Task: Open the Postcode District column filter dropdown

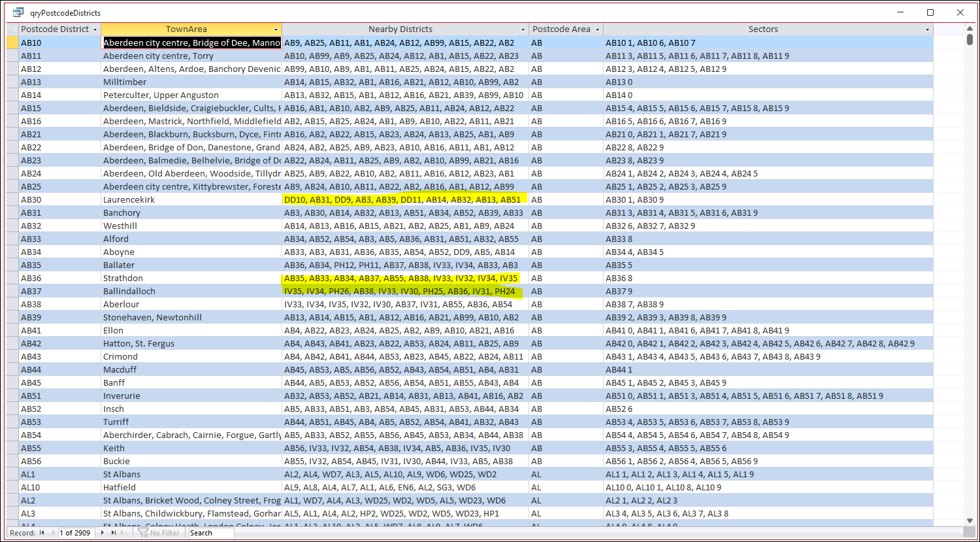Action: tap(95, 29)
